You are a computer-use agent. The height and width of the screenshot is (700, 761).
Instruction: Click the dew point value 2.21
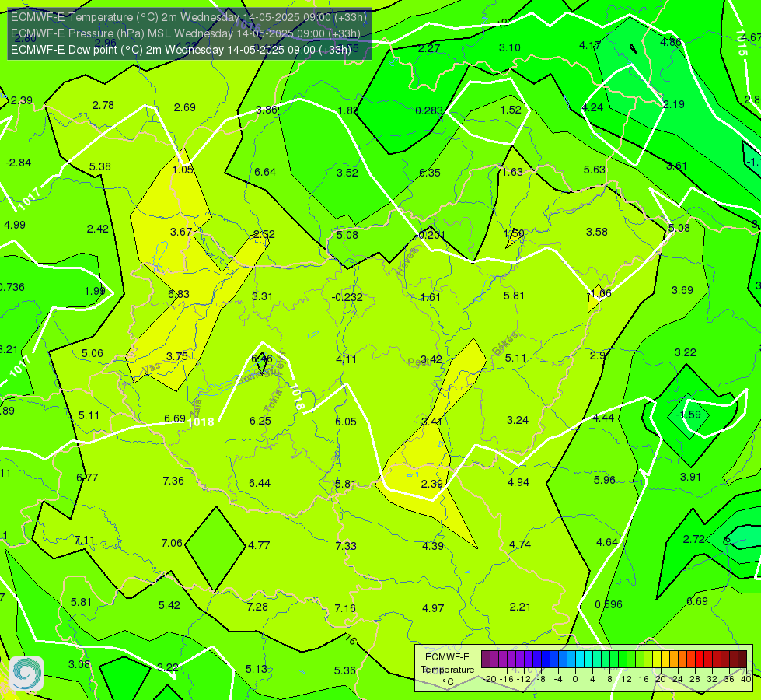[x=520, y=607]
